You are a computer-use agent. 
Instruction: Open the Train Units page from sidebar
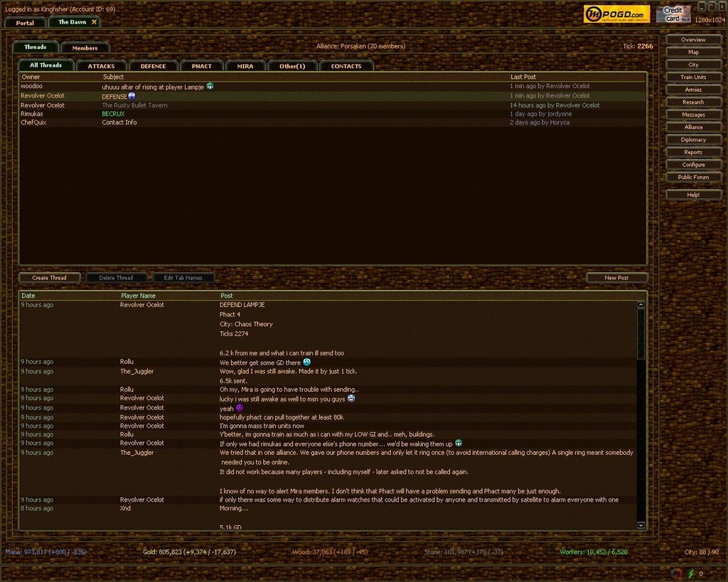pyautogui.click(x=693, y=77)
